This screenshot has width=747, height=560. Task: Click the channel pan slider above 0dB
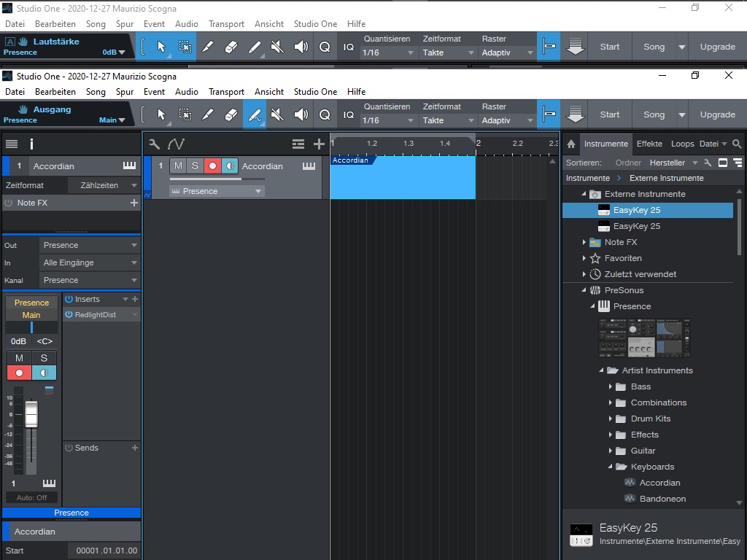click(x=31, y=327)
